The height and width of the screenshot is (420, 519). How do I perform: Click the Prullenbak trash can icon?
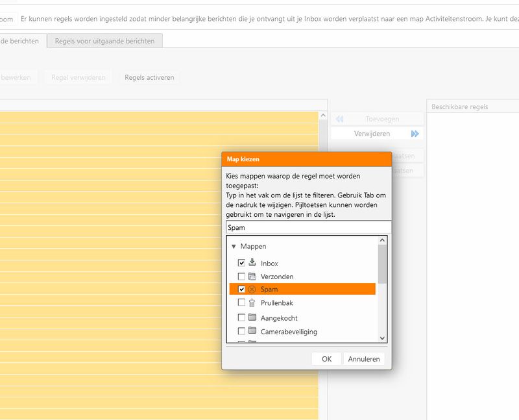pyautogui.click(x=252, y=303)
